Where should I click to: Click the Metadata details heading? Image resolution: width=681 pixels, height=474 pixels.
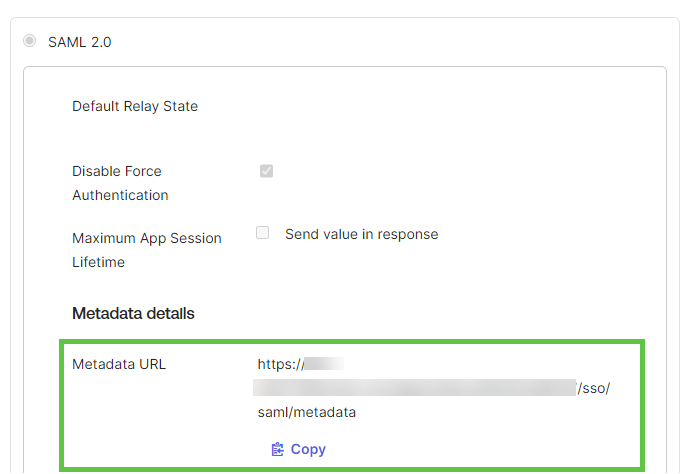pyautogui.click(x=133, y=313)
